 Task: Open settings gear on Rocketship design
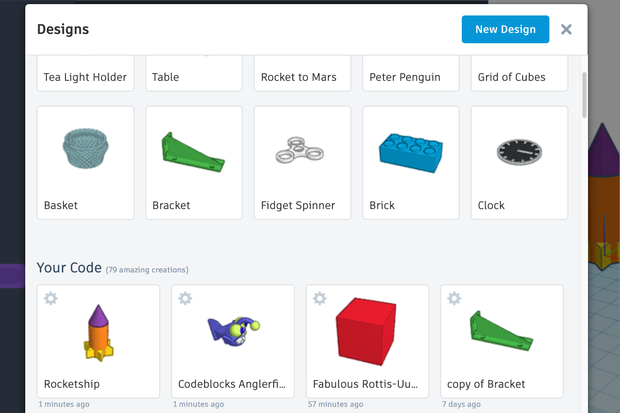pos(51,299)
